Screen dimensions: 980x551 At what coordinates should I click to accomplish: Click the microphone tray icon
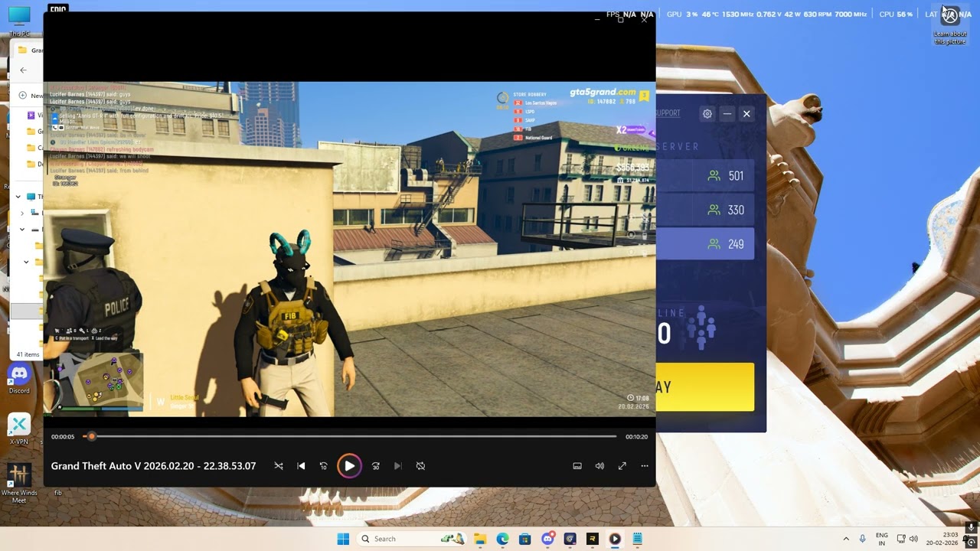pyautogui.click(x=863, y=539)
